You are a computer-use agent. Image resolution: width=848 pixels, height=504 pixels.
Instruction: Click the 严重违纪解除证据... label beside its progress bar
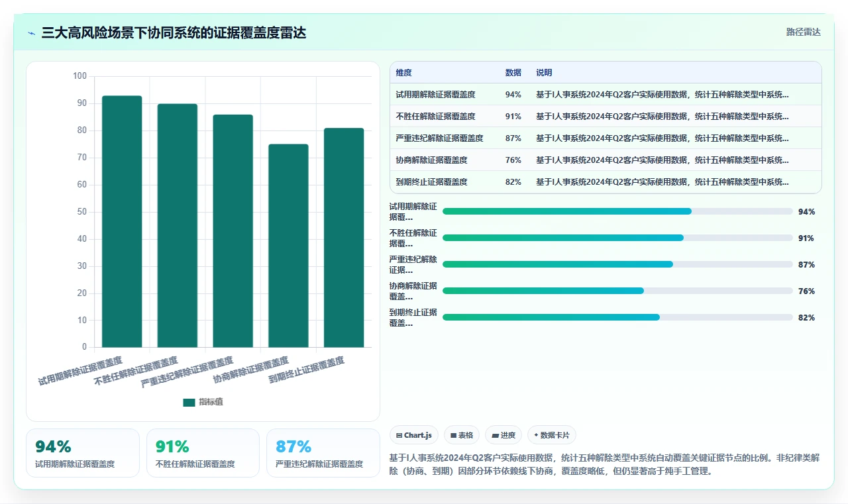click(413, 265)
